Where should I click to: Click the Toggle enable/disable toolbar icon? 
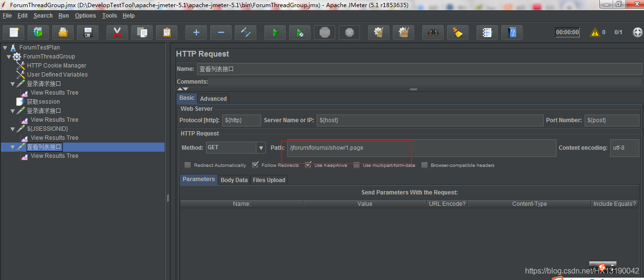tap(245, 32)
